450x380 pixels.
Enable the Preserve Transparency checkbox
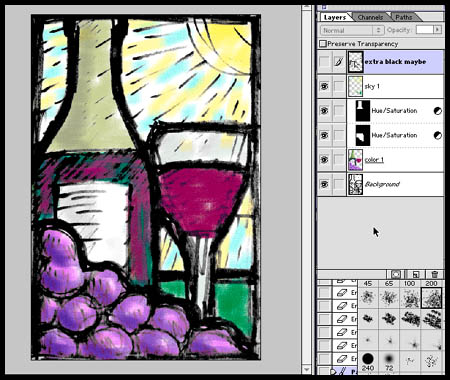tap(323, 44)
